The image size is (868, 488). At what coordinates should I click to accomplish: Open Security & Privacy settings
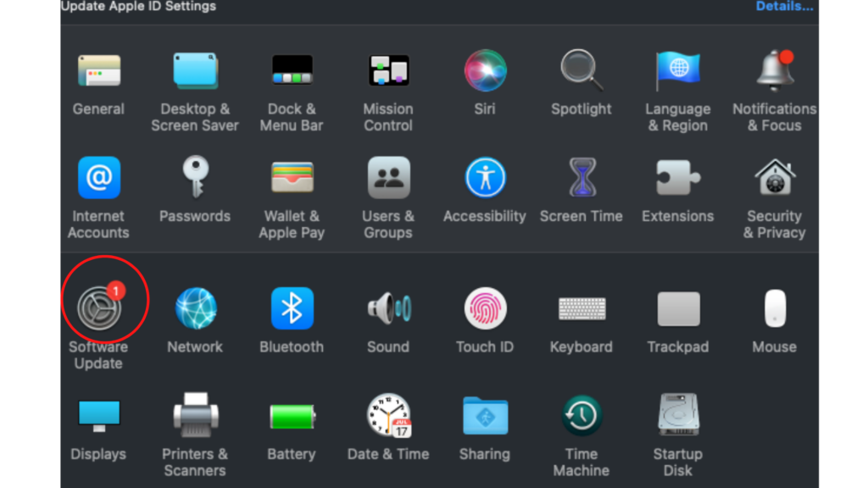(x=775, y=178)
